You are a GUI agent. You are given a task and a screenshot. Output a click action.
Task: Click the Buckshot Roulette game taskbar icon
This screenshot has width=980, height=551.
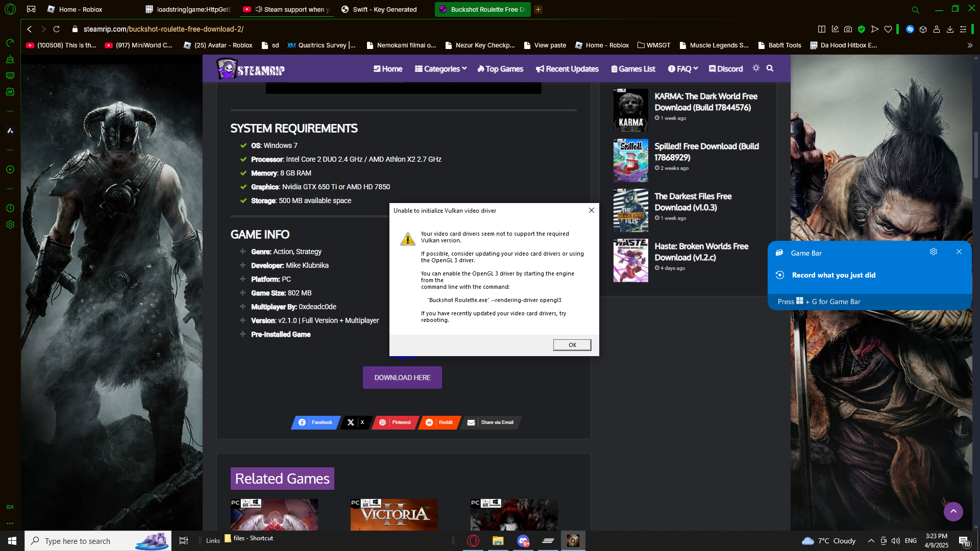573,541
